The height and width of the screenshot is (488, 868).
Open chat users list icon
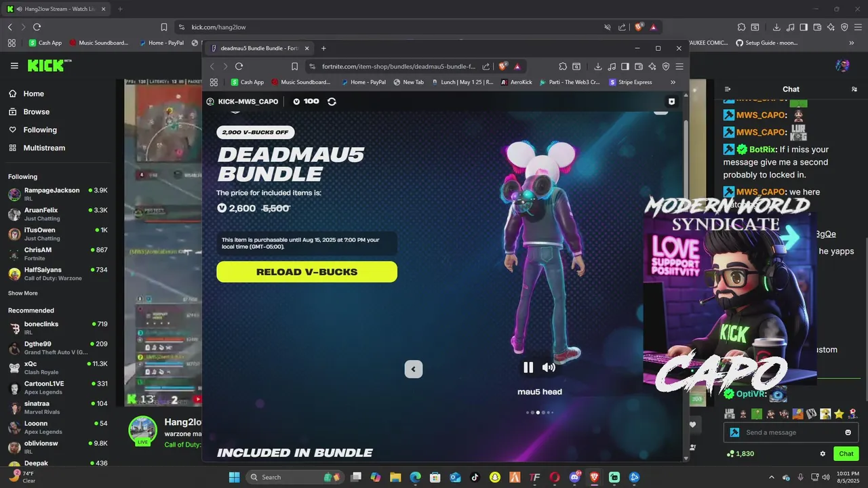click(854, 89)
